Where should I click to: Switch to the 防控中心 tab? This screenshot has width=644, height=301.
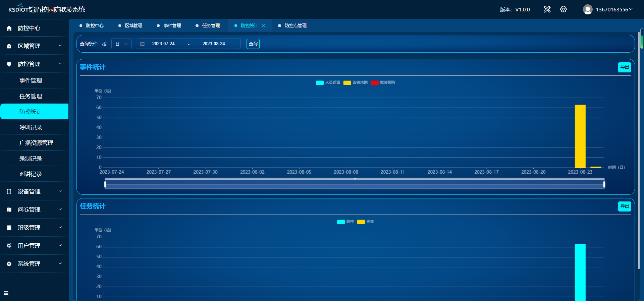(92, 25)
